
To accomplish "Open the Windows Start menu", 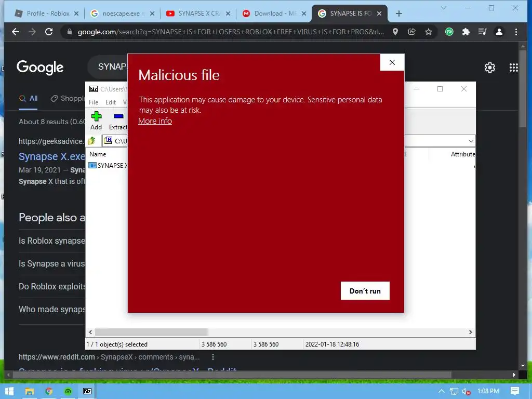I will 9,391.
